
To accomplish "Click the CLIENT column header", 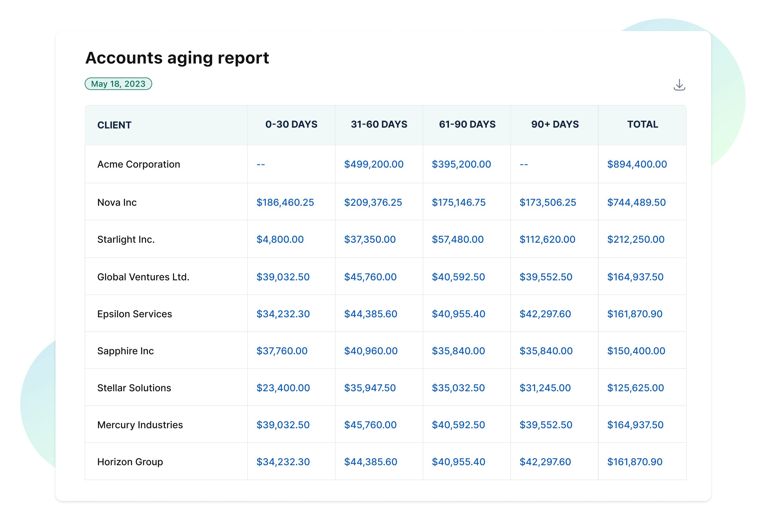I will point(114,125).
